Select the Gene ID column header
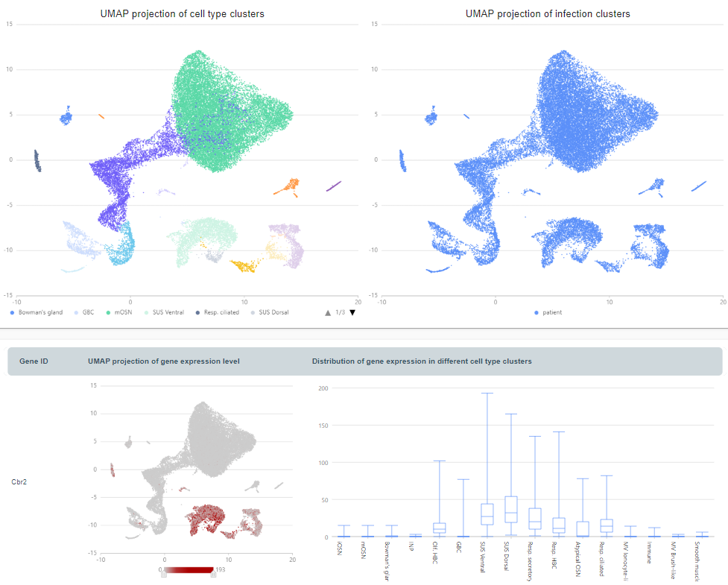 tap(34, 361)
